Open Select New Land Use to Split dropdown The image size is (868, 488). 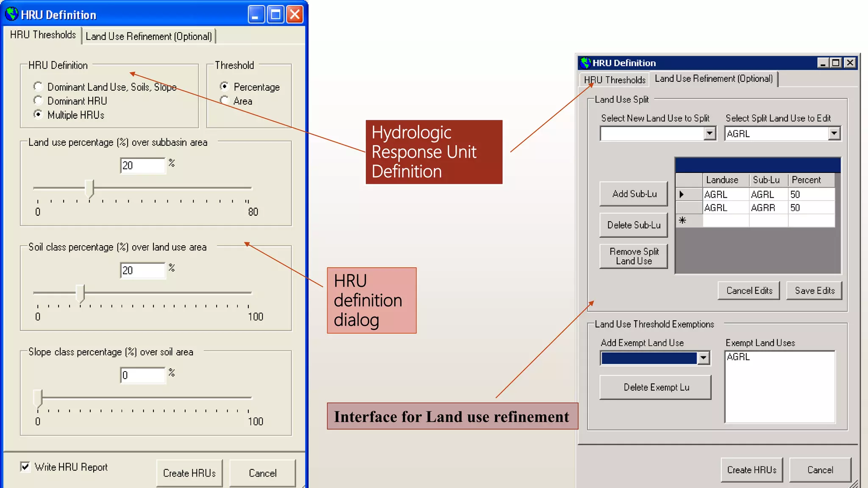[x=709, y=134]
